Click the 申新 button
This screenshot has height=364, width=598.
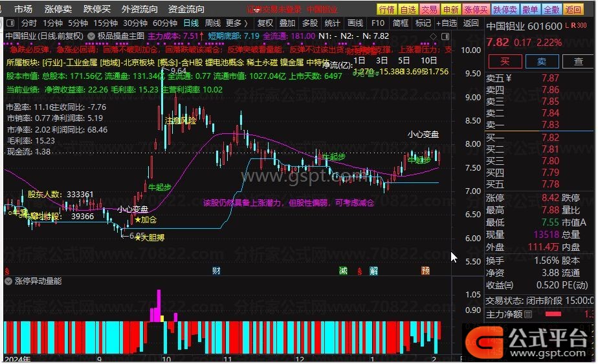point(450,9)
